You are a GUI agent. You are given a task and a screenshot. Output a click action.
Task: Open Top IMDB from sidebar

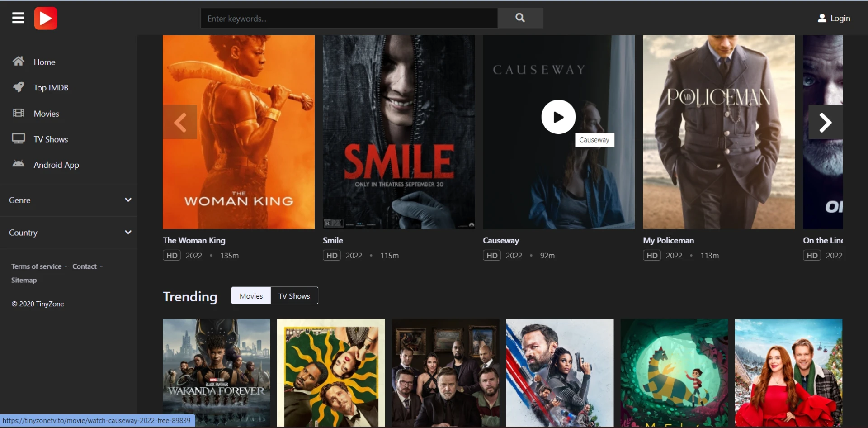pyautogui.click(x=51, y=88)
